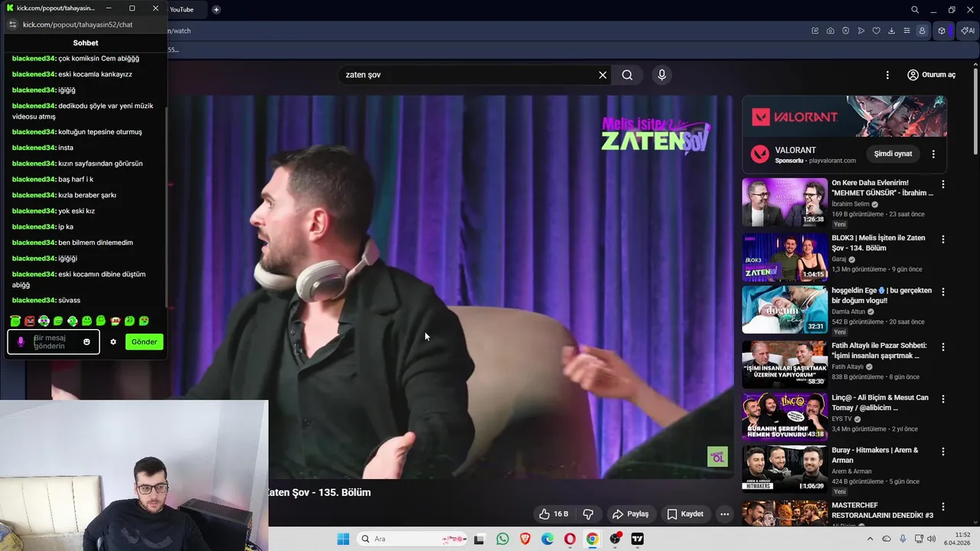Insert the red angry emote
Screen dimensions: 980x551
tap(29, 321)
